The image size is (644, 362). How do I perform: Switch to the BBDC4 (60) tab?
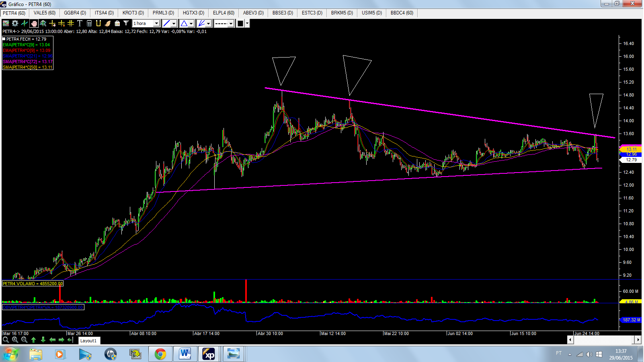[x=402, y=13]
